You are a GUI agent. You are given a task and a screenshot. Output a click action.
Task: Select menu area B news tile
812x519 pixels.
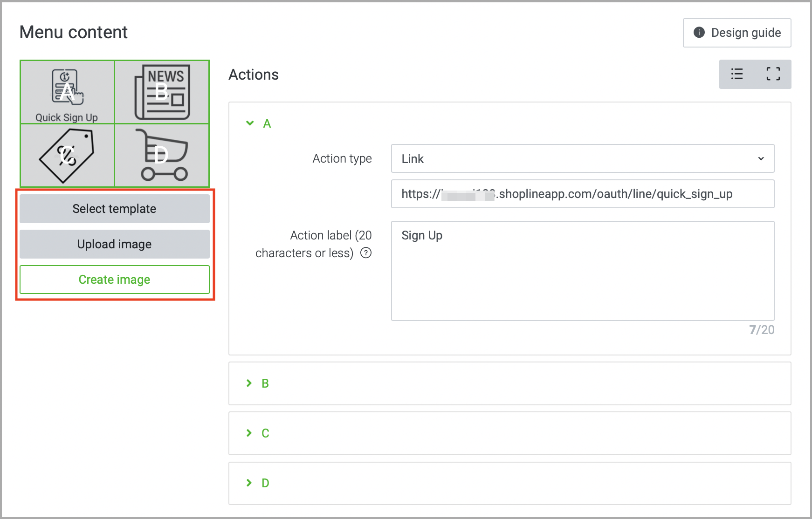tap(162, 92)
